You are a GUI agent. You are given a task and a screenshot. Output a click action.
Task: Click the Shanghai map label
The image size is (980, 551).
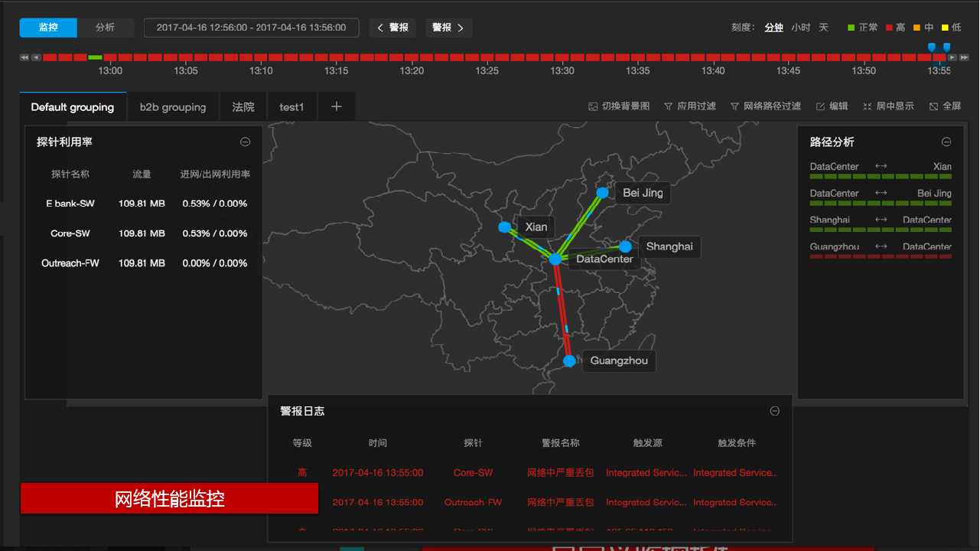[x=669, y=246]
